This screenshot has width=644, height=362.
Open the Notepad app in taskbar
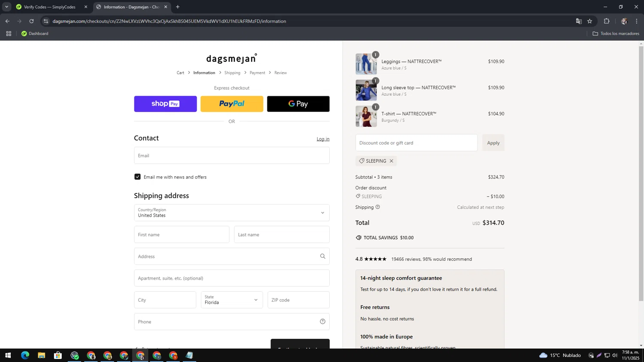[x=189, y=355]
